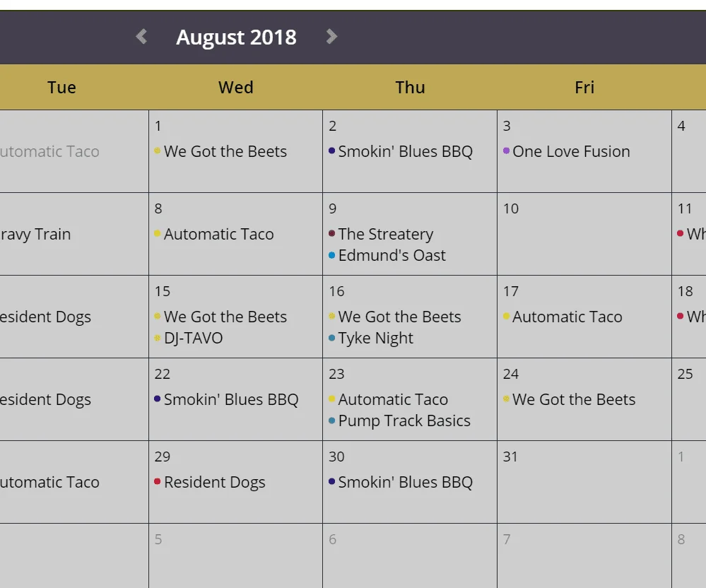Select Smokin' Blues BBQ on August 22

pos(231,400)
